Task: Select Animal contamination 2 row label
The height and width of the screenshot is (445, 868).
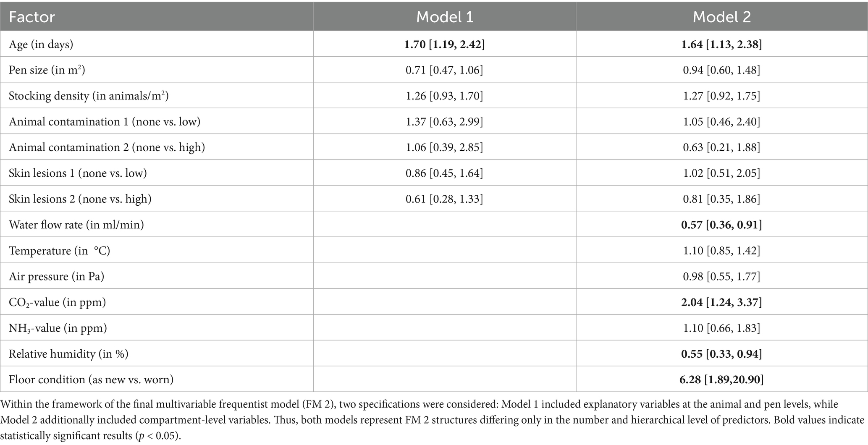Action: click(107, 147)
